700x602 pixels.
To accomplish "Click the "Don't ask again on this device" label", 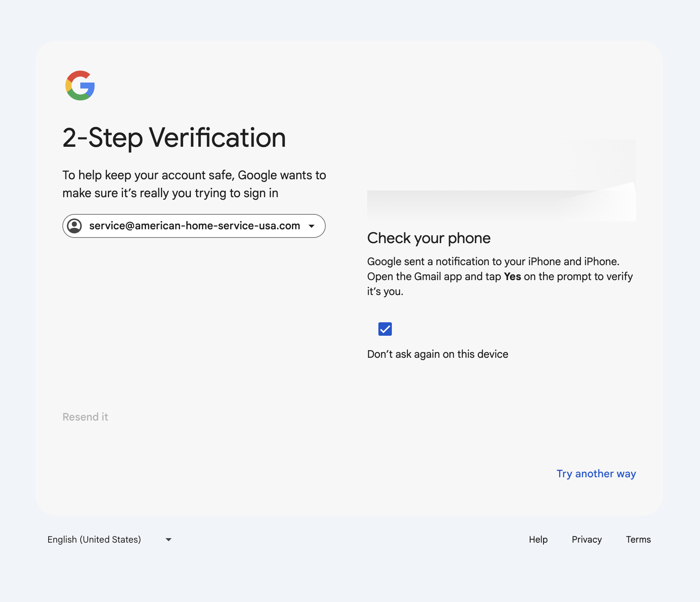I will coord(437,354).
